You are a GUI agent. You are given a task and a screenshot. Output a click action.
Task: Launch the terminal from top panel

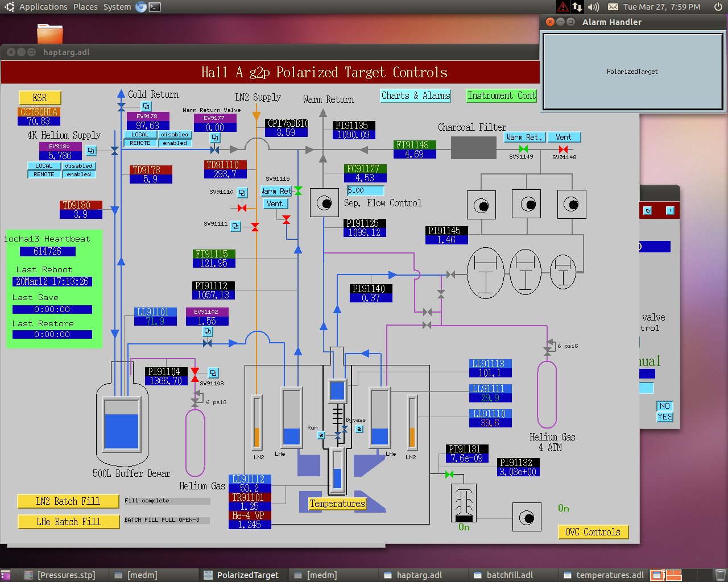coord(155,7)
